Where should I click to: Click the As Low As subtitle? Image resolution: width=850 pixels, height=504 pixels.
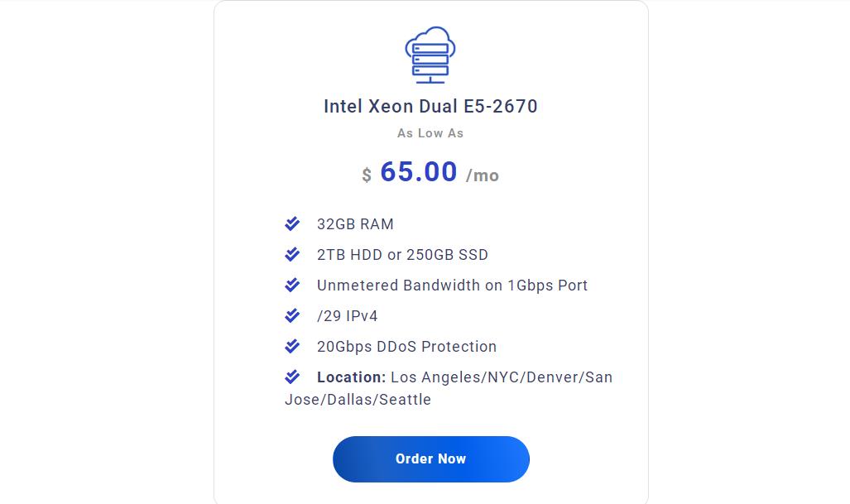(x=430, y=133)
